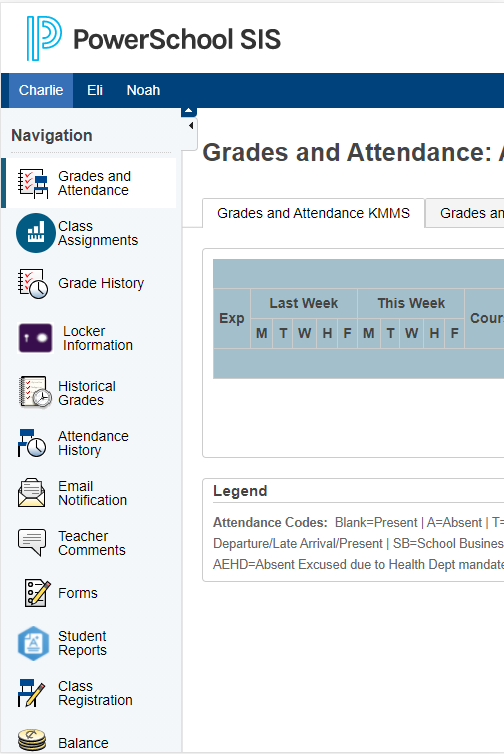The image size is (504, 754).
Task: Collapse the header with the up arrow
Action: point(189,112)
